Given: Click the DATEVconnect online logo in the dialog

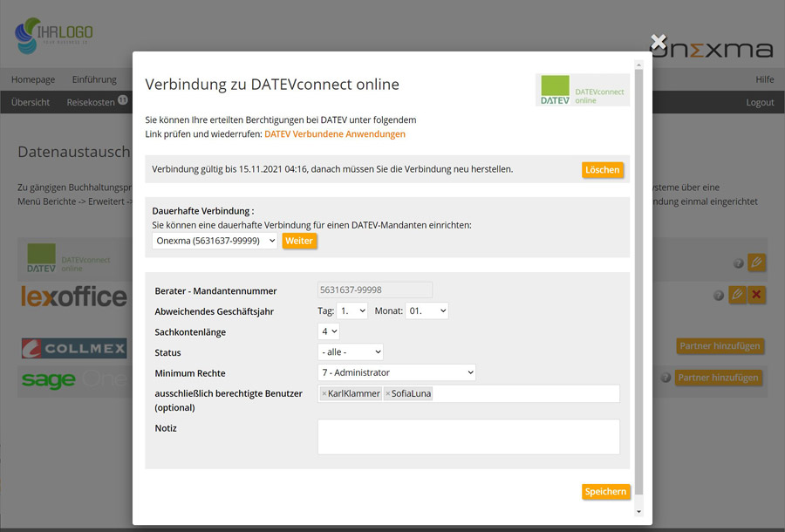Looking at the screenshot, I should [x=582, y=90].
